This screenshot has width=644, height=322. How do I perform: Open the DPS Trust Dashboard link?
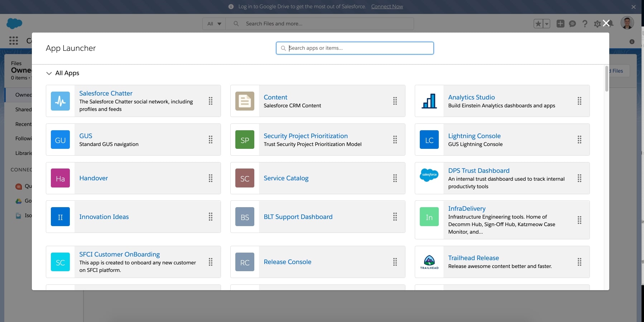479,171
